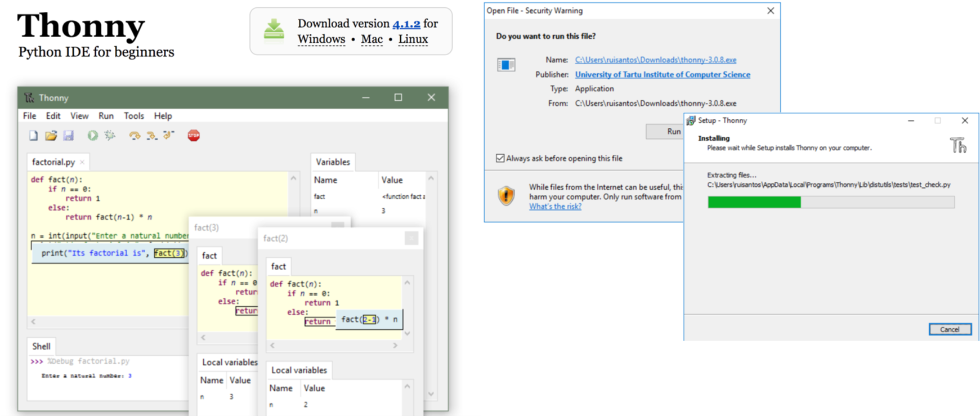Image resolution: width=980 pixels, height=416 pixels.
Task: Select Local variables tab in fact(2) window
Action: [299, 370]
